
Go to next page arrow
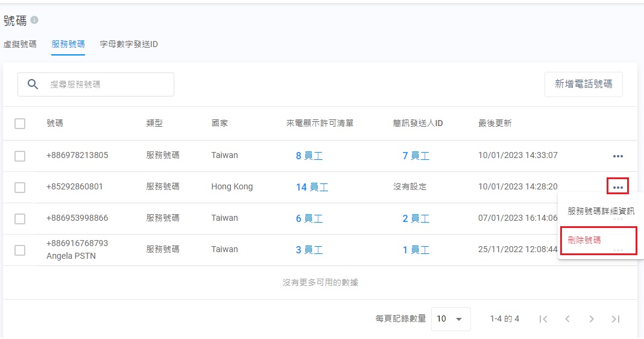point(592,318)
